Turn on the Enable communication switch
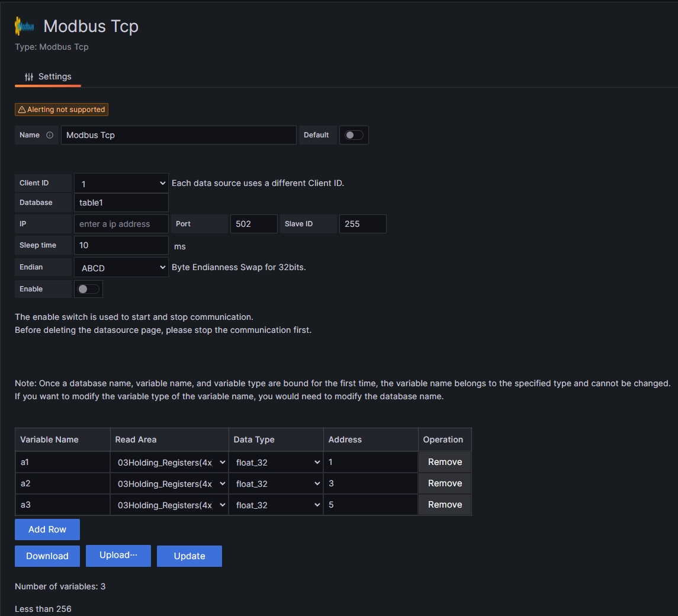The height and width of the screenshot is (616, 678). click(x=89, y=289)
